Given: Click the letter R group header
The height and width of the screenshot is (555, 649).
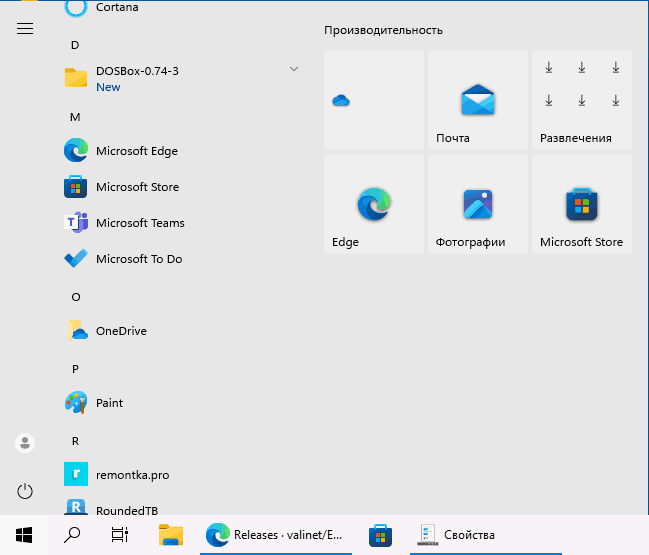Looking at the screenshot, I should click(x=75, y=441).
